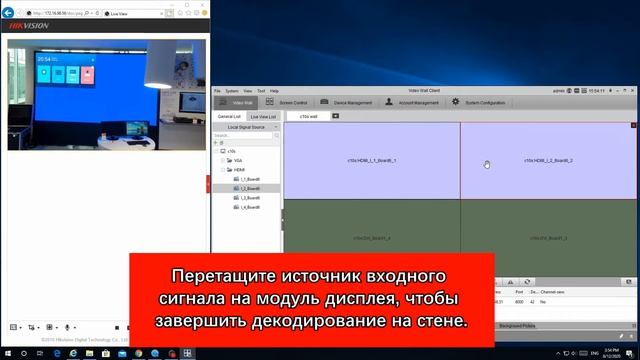Select video wall window HDMI_I_1_Board6_1
Screen dimensions: 640x360
coord(372,161)
